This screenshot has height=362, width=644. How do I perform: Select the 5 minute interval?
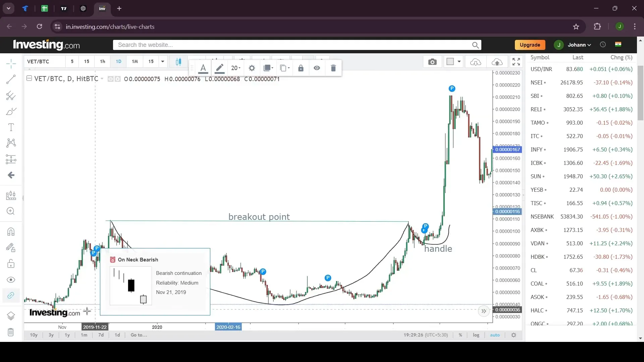tap(72, 62)
